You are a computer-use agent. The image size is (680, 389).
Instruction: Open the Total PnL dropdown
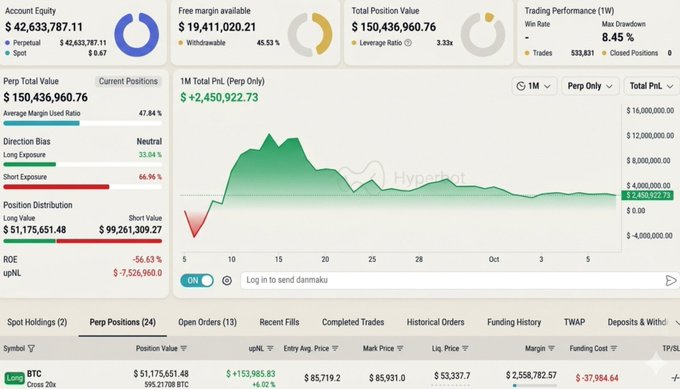pos(651,86)
